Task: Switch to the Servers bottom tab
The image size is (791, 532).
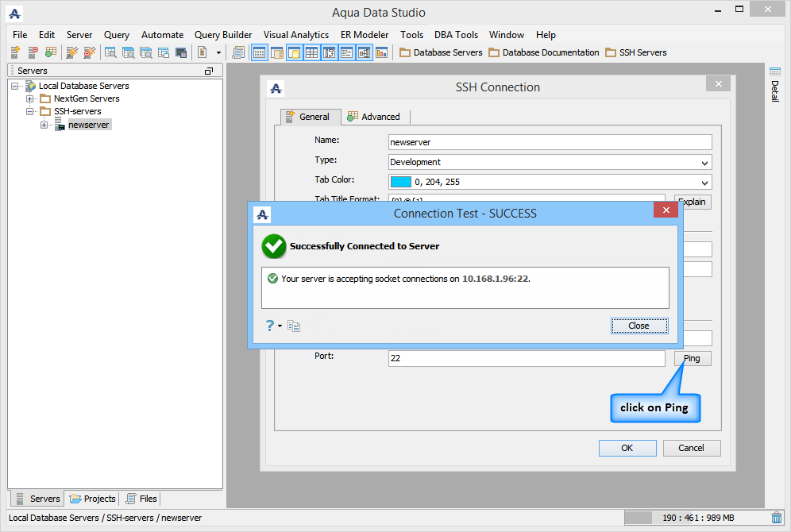Action: [x=38, y=499]
